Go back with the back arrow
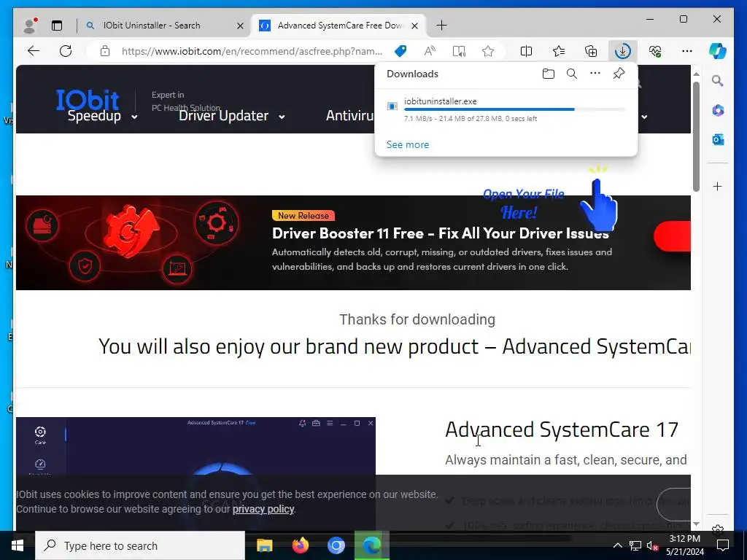The width and height of the screenshot is (747, 560). 34,51
